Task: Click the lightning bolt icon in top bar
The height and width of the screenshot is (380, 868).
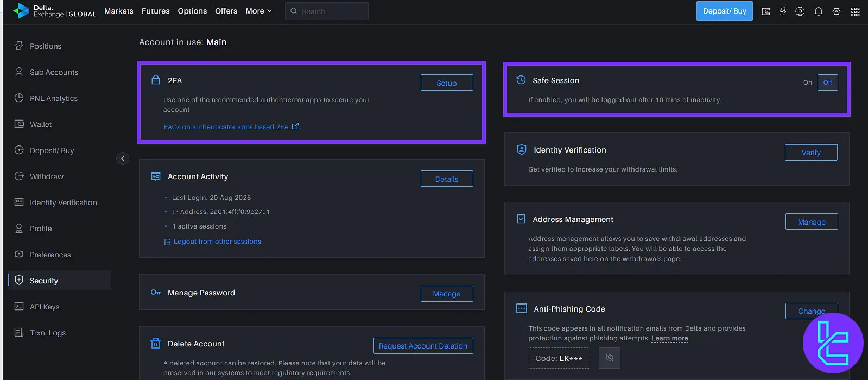Action: coord(783,11)
